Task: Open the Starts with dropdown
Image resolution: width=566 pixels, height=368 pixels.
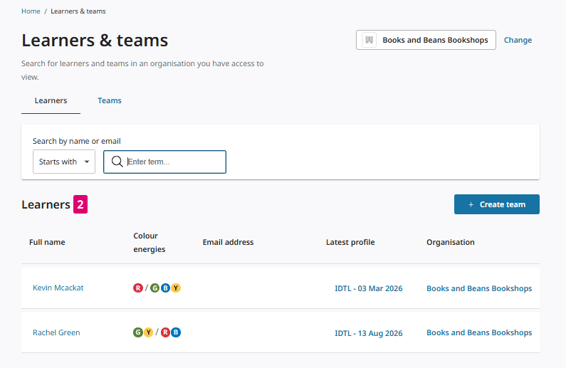Action: click(64, 162)
